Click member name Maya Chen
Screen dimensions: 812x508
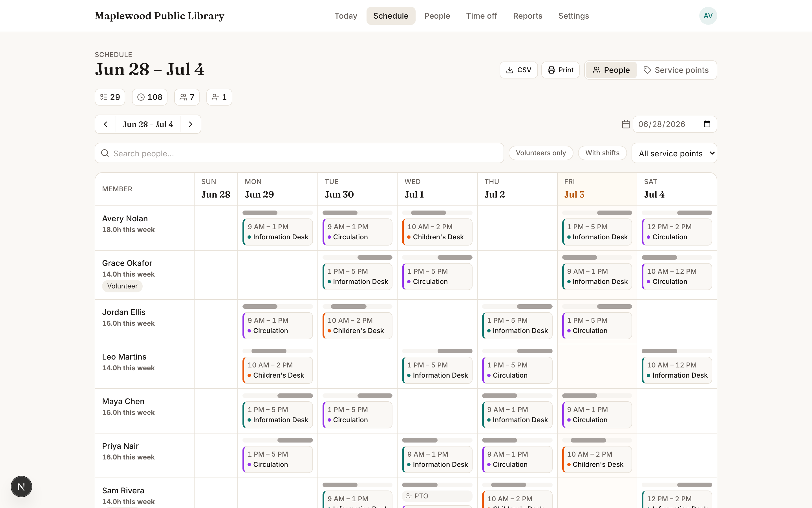123,401
